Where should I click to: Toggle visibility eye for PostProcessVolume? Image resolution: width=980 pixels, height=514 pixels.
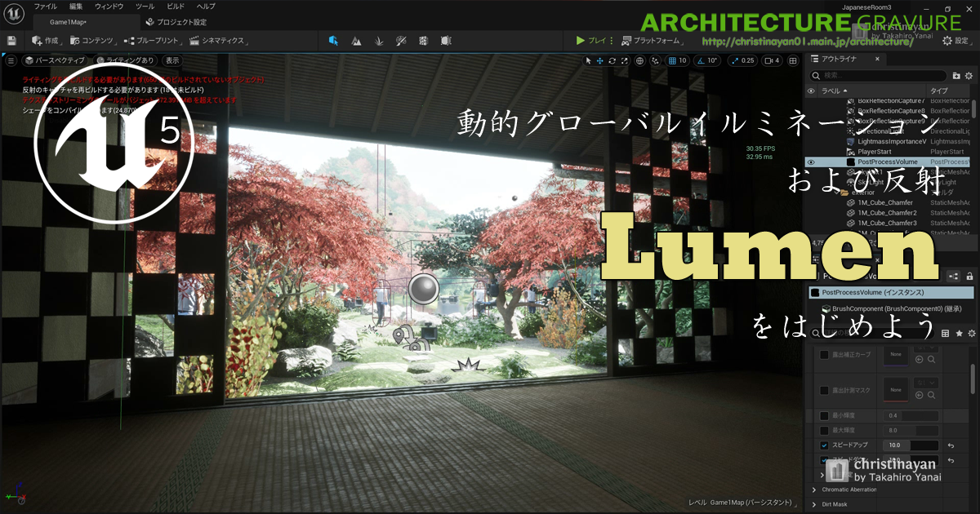pyautogui.click(x=811, y=162)
